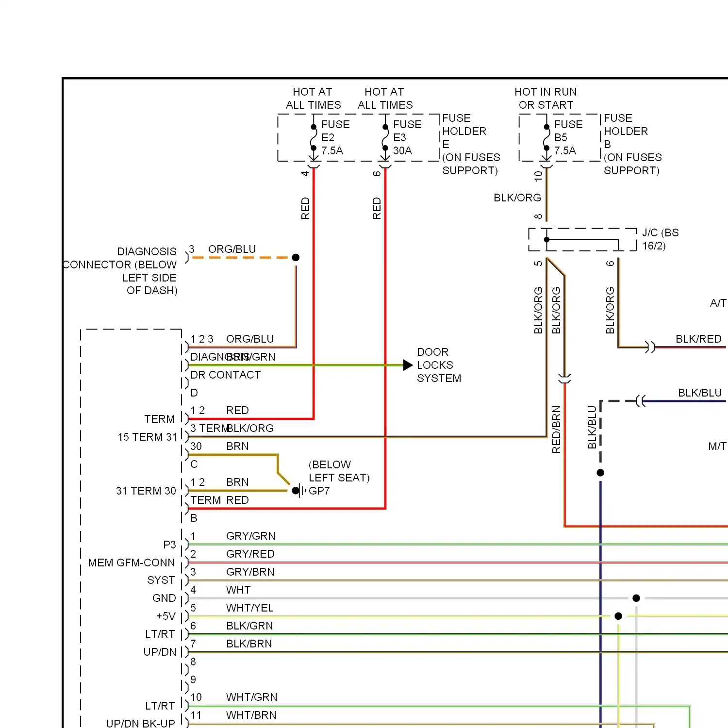Select the "UP/DN BK-UP" label
The image size is (728, 728).
[x=140, y=723]
